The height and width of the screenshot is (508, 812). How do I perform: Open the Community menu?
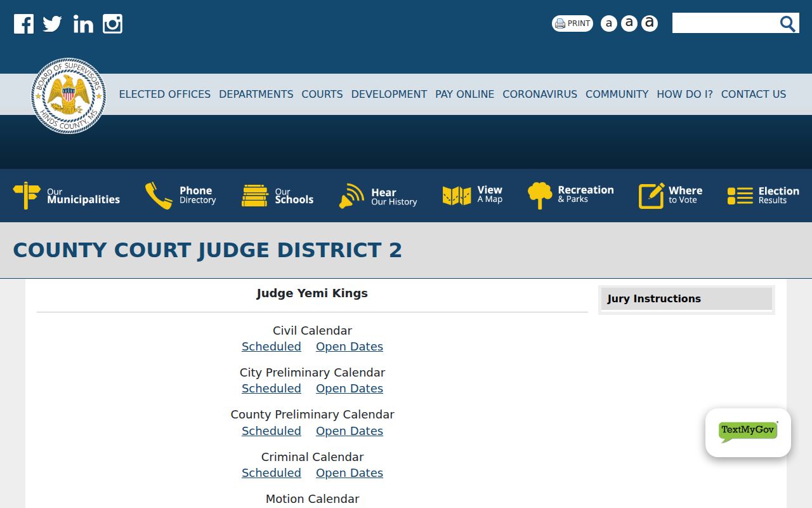coord(617,94)
